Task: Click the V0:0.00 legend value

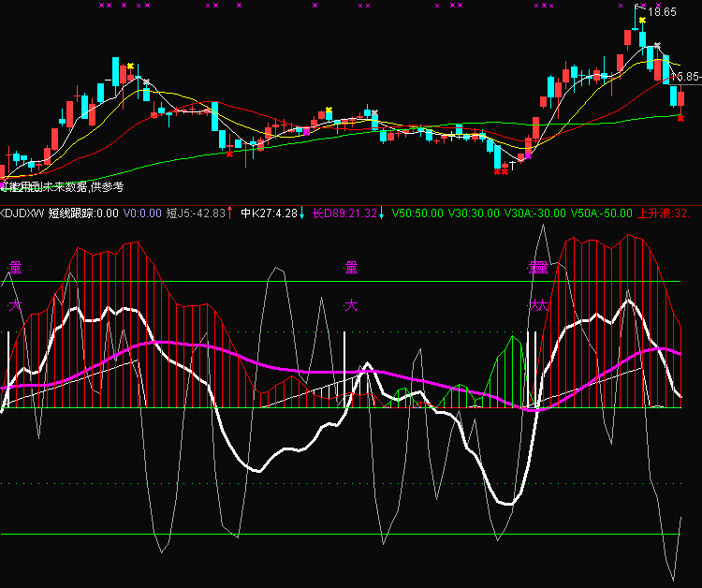Action: click(143, 213)
